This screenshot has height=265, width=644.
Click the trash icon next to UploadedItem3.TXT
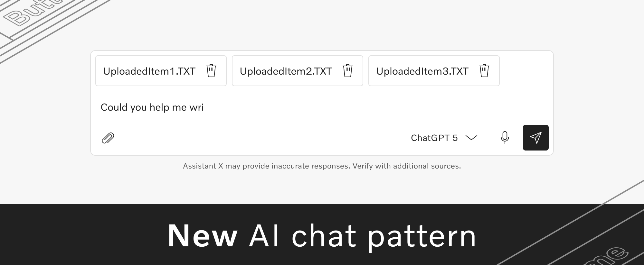[484, 71]
